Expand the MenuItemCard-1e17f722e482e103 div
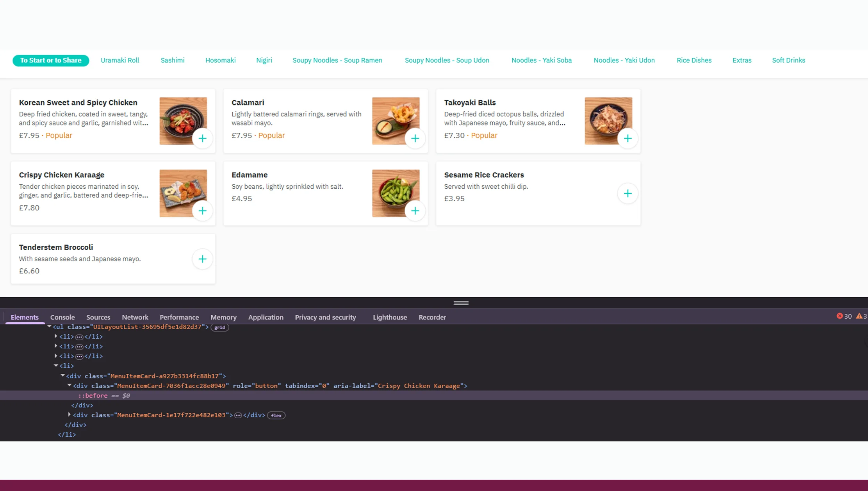Screen dimensions: 868x491 pos(69,415)
